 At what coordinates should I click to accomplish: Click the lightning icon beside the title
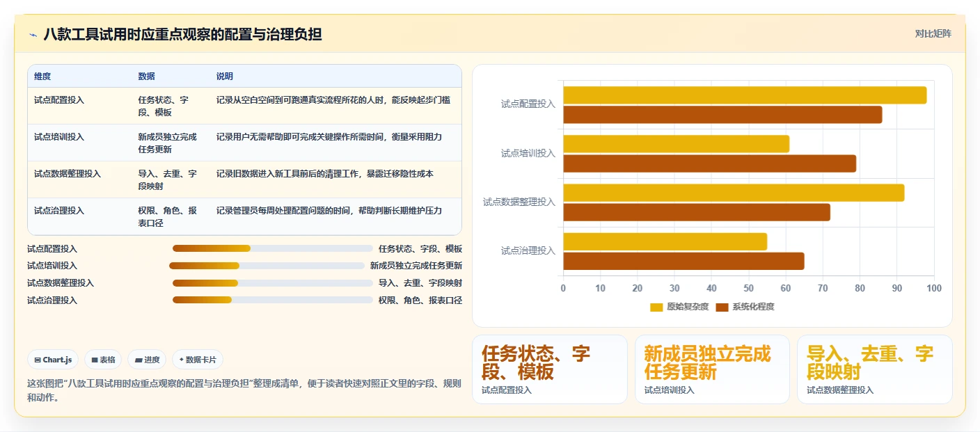33,35
